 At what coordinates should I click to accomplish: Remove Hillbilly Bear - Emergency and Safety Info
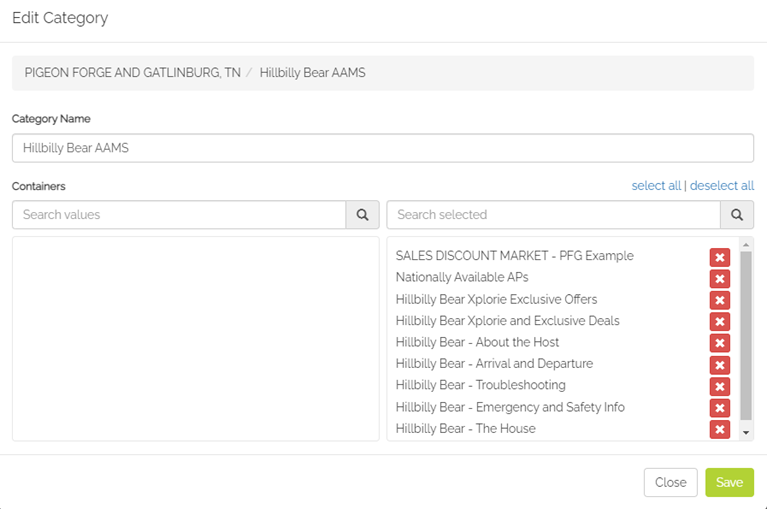720,408
